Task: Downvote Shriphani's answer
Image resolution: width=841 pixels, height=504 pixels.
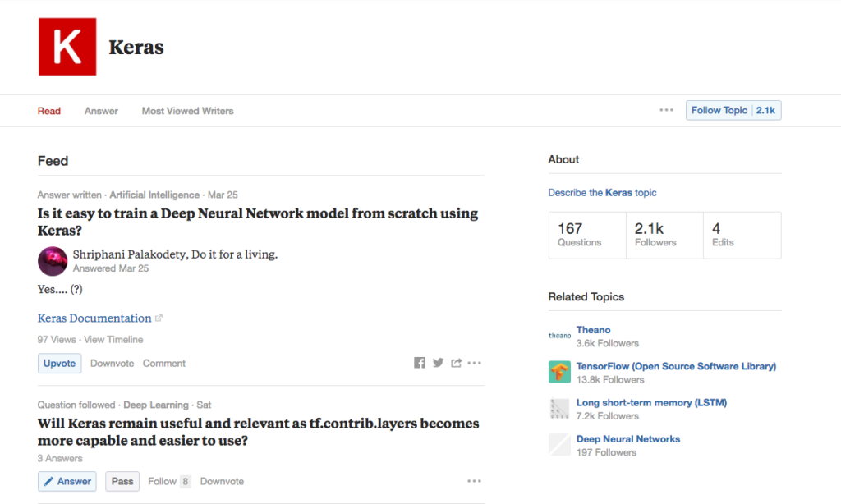Action: pyautogui.click(x=112, y=363)
